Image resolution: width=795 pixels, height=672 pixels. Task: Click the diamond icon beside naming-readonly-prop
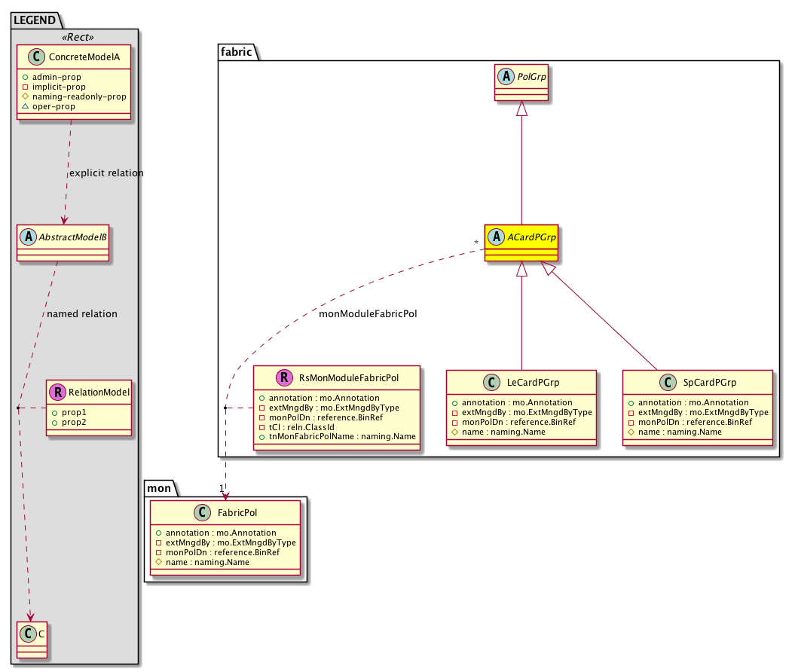[26, 97]
